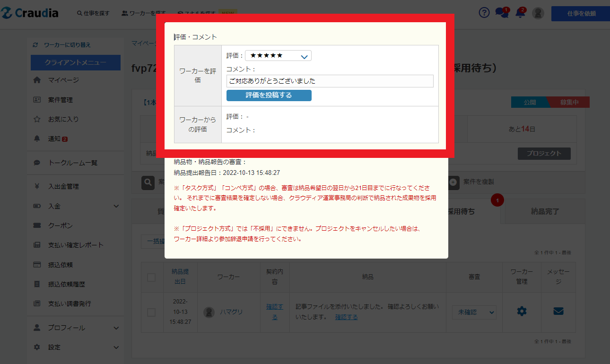Open chat messages icon in header
Viewport: 610px width, 364px height.
click(x=501, y=13)
